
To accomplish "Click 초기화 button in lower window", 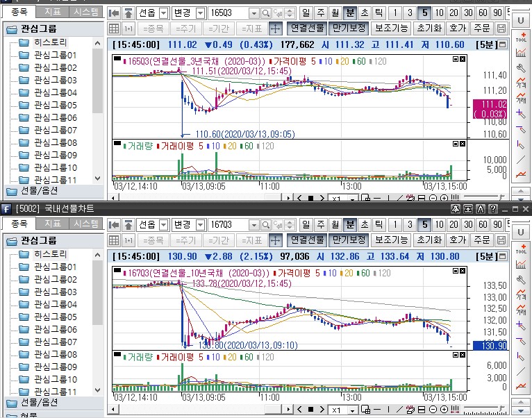I will click(429, 240).
